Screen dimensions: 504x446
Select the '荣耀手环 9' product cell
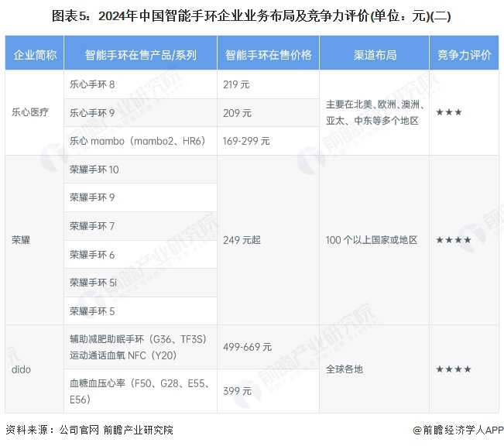[140, 197]
